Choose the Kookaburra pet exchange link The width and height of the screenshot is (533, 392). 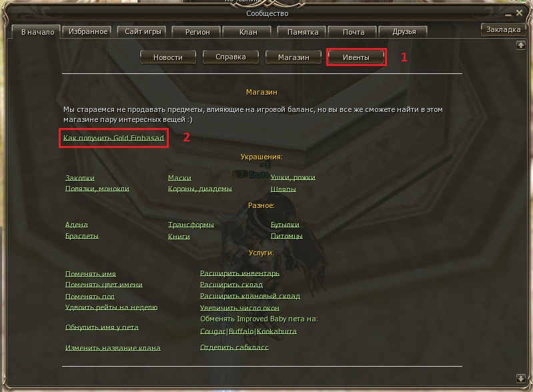click(277, 331)
